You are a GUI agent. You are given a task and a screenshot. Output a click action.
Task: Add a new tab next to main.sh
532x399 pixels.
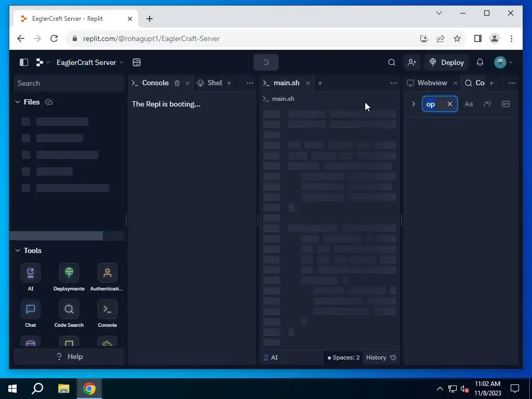pos(320,83)
